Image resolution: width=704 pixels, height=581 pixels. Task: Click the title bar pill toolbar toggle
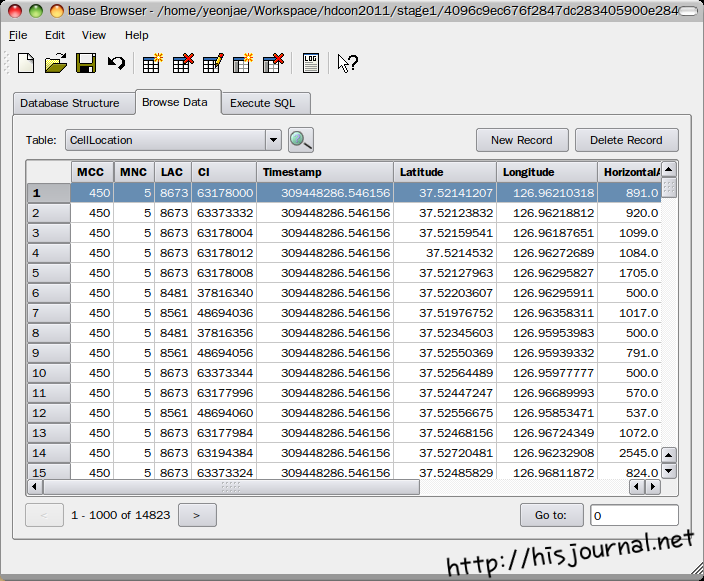click(687, 11)
